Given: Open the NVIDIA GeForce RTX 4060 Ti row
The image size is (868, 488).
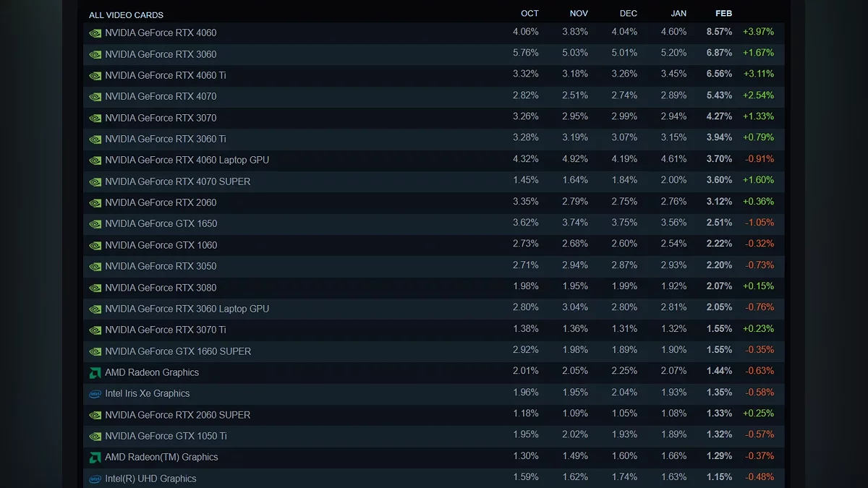Looking at the screenshot, I should click(434, 75).
